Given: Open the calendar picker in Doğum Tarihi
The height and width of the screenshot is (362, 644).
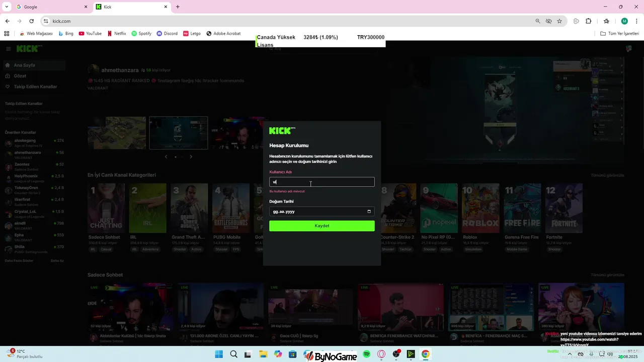Looking at the screenshot, I should point(369,212).
